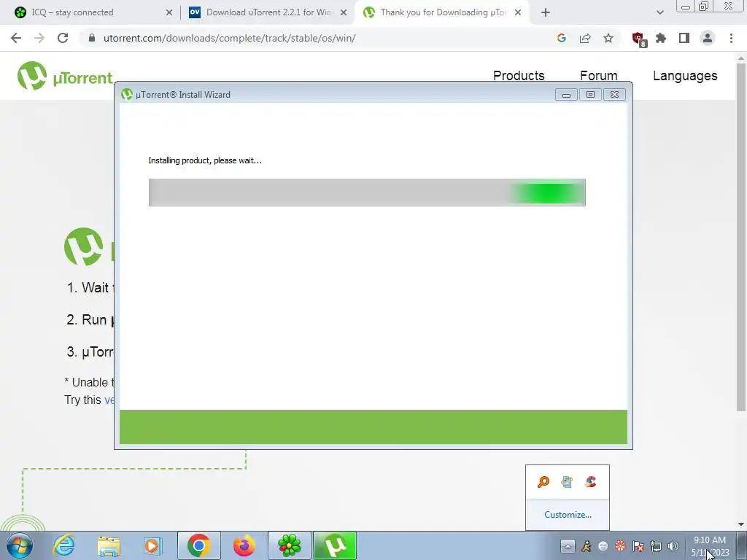Click the orange magnifier tray icon
The width and height of the screenshot is (747, 560).
click(x=543, y=482)
